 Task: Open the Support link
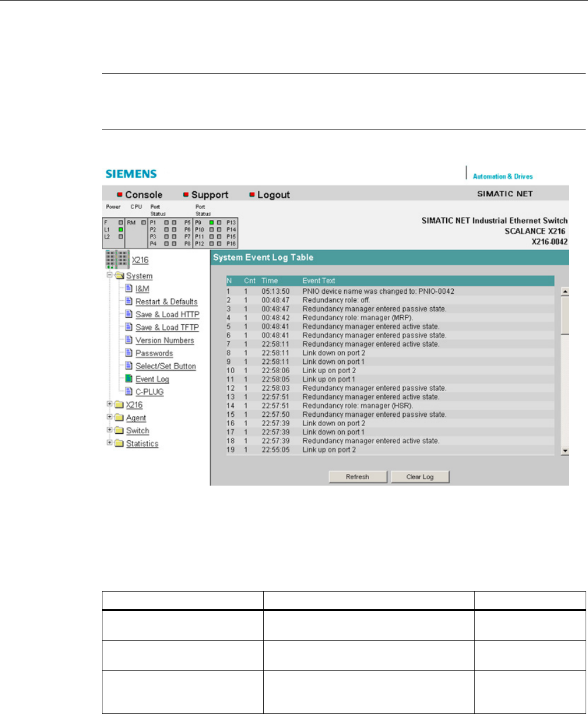[210, 194]
